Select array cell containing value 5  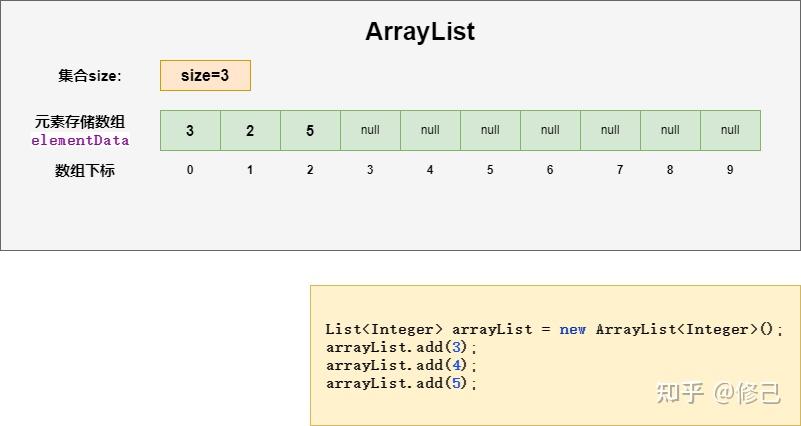310,130
